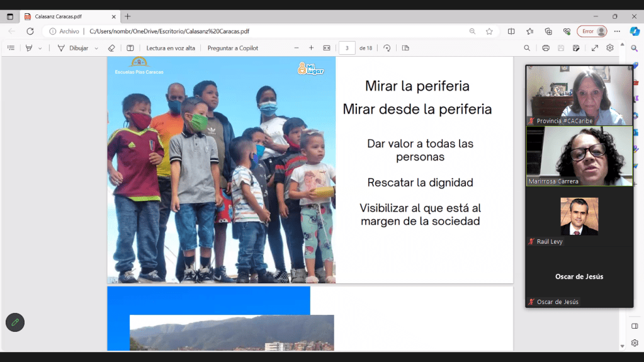Open PDF search with magnifier icon
The height and width of the screenshot is (362, 644).
(528, 48)
